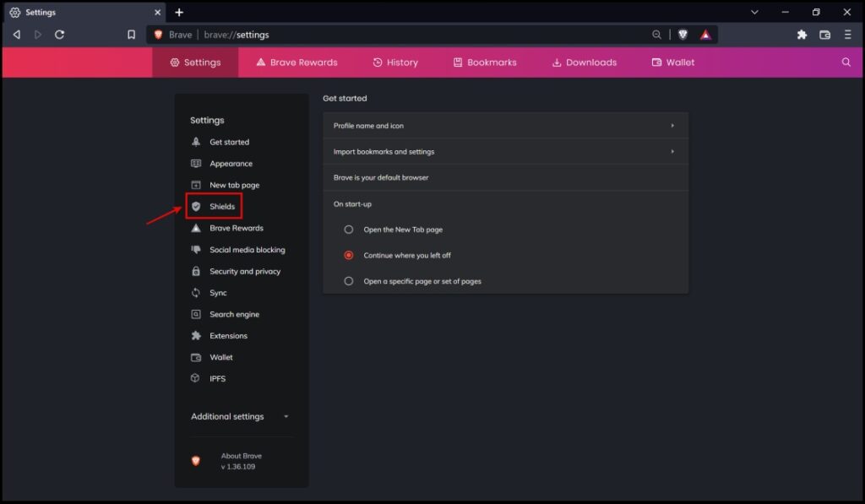This screenshot has width=865, height=504.
Task: Click the Brave Rewards triangle icon in sidebar
Action: pos(196,228)
